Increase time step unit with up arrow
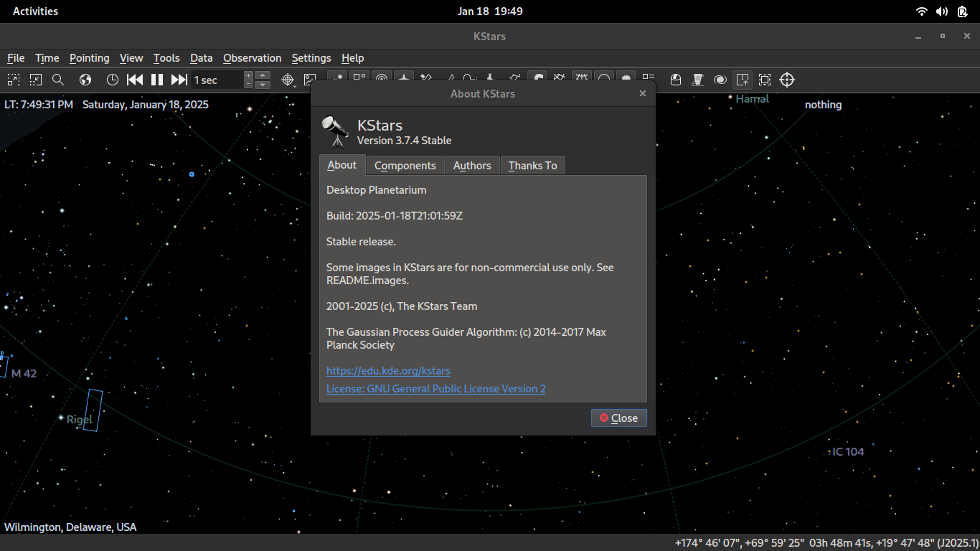980x551 pixels. click(x=263, y=75)
